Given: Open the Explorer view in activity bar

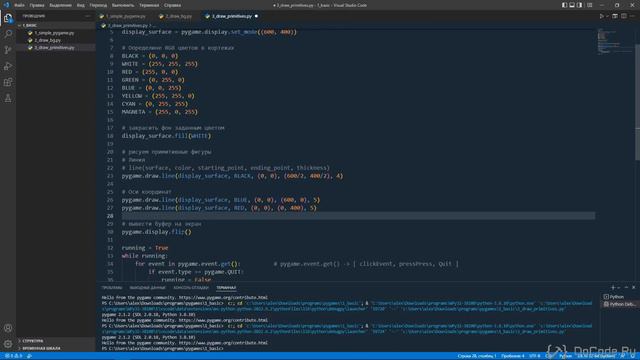Looking at the screenshot, I should tap(8, 18).
